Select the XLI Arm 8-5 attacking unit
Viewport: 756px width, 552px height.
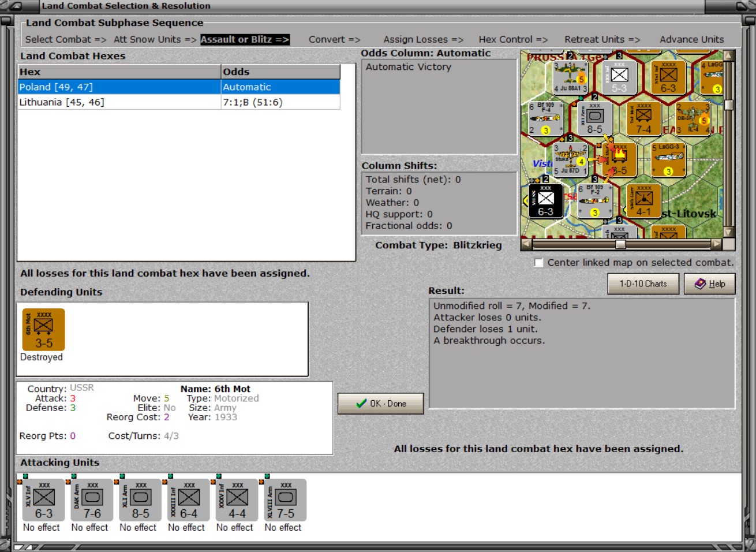[x=141, y=501]
